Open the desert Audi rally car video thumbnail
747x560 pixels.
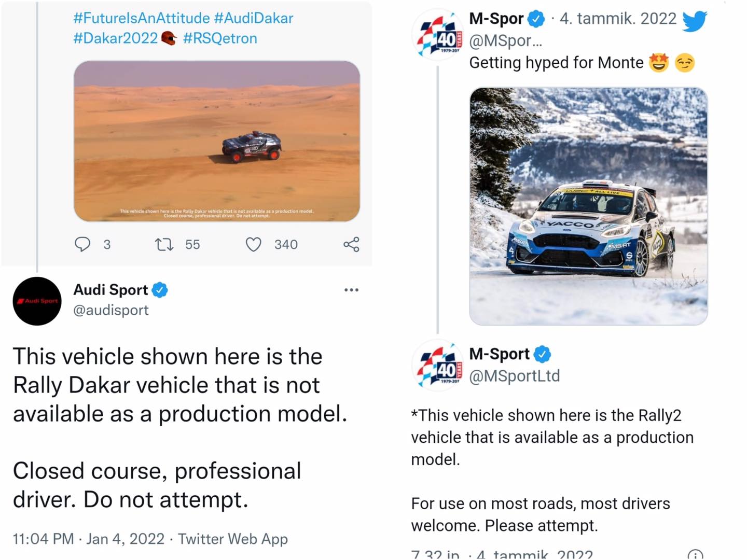point(217,141)
